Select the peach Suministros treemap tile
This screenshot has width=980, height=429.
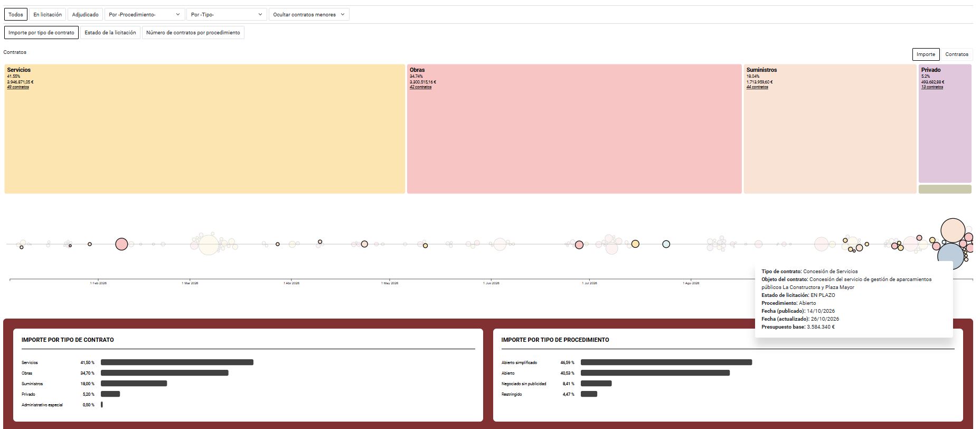pyautogui.click(x=830, y=129)
